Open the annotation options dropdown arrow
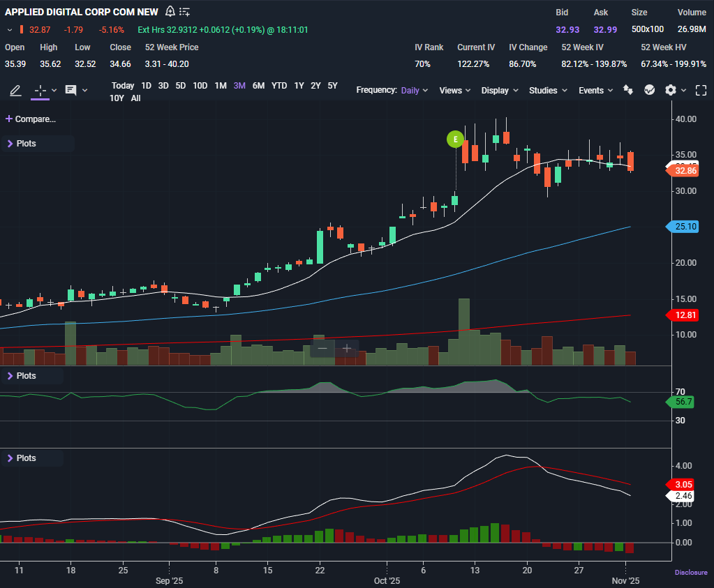This screenshot has height=588, width=714. (x=84, y=90)
